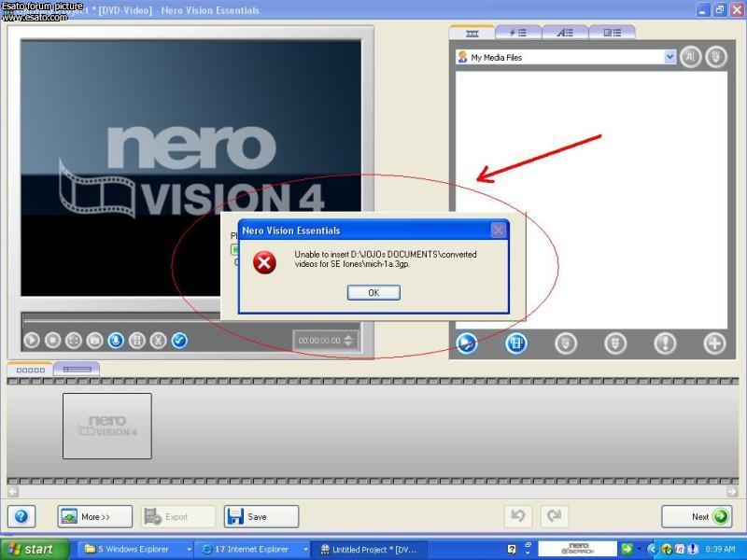This screenshot has width=747, height=560.
Task: Click the third round media panel button
Action: [566, 343]
